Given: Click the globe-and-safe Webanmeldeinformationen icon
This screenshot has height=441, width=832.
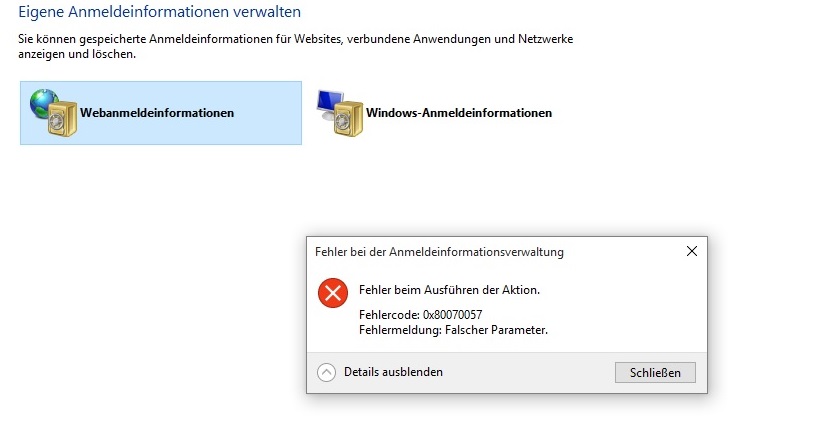Looking at the screenshot, I should pos(54,113).
